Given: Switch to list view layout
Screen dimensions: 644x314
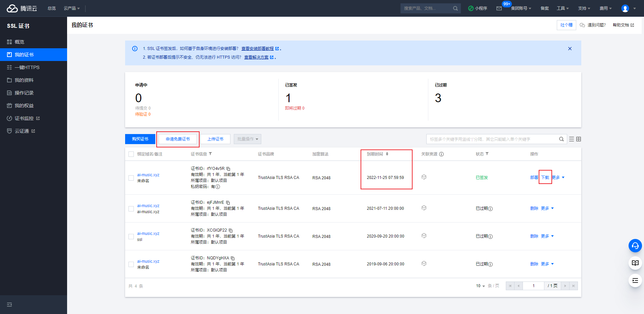Looking at the screenshot, I should click(572, 139).
